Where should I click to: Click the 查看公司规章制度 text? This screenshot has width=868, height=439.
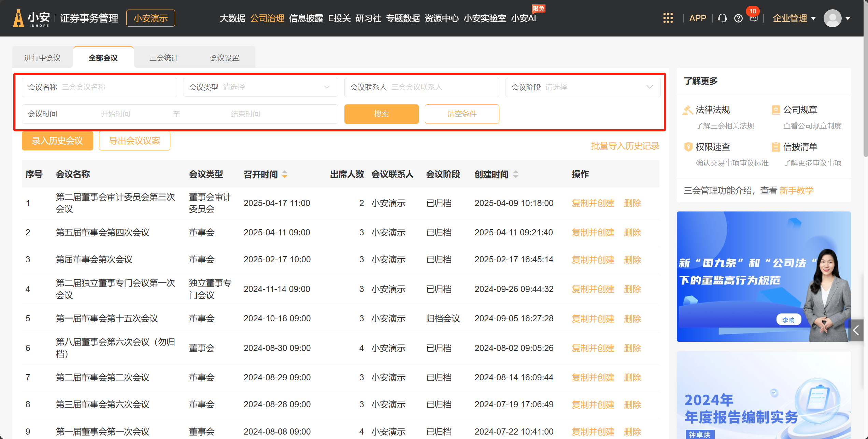click(812, 126)
